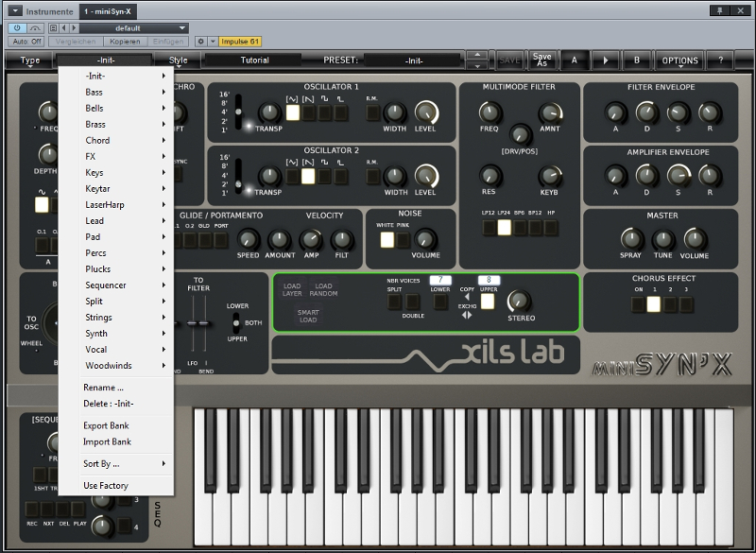Click the A to B copy arrow button
Image resolution: width=756 pixels, height=553 pixels.
[x=606, y=60]
